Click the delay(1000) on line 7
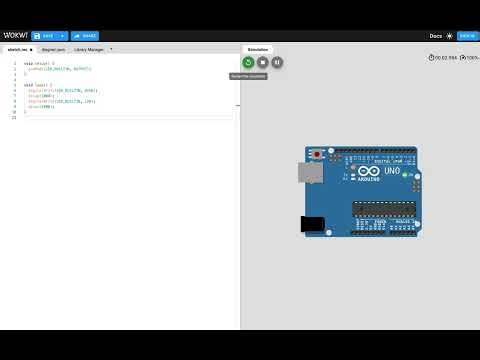480x360 pixels. 41,96
